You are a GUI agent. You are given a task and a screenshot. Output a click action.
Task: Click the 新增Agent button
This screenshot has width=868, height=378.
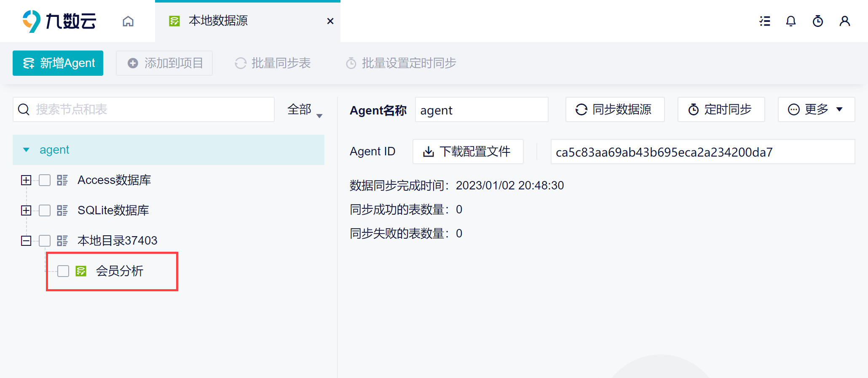pyautogui.click(x=58, y=63)
